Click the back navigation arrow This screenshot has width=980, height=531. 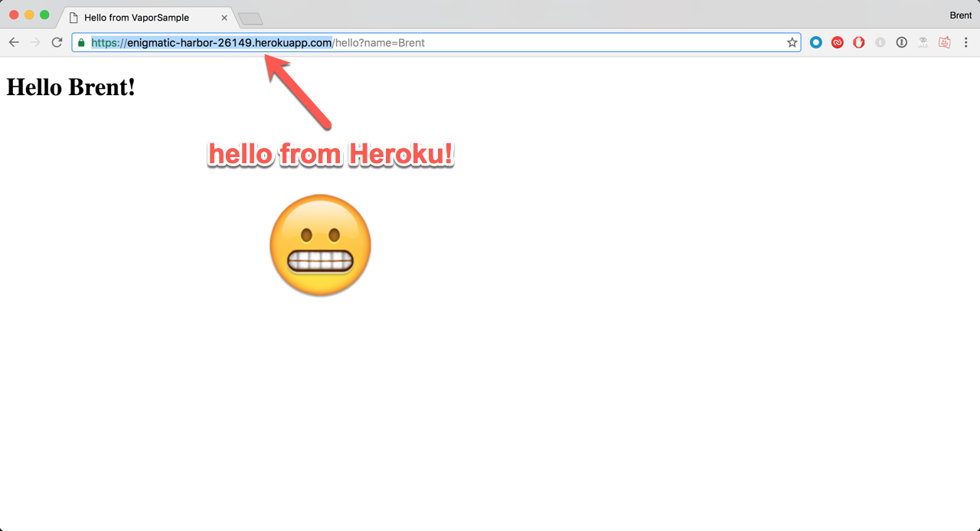point(14,42)
